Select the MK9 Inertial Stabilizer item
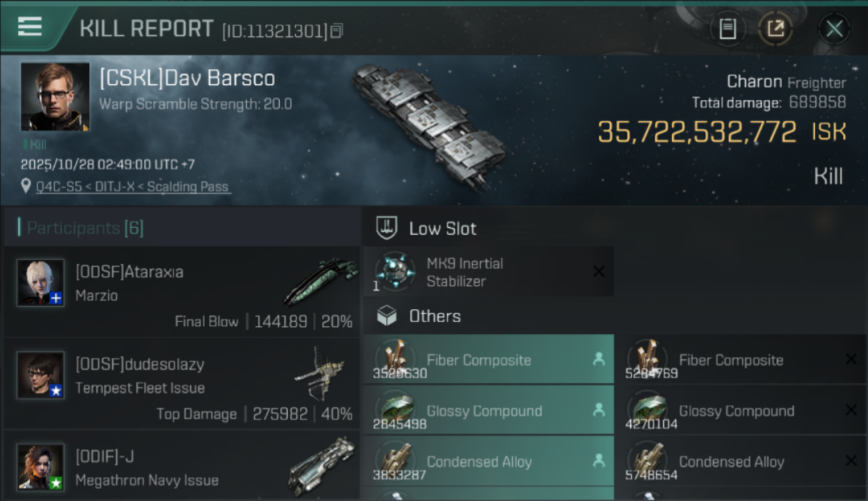Screen dimensions: 868x501 (488, 272)
